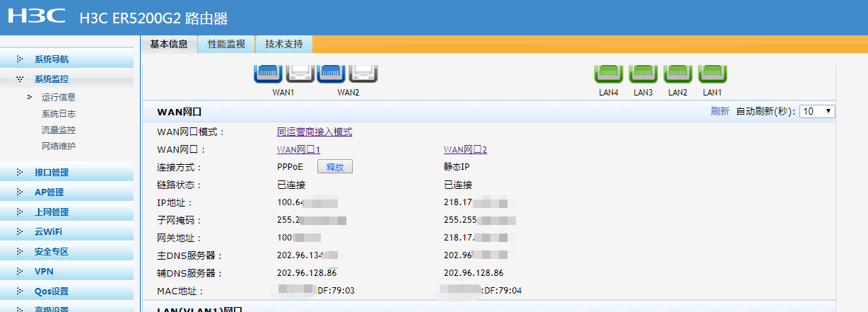Click the MAC address ending DF:79:04
The height and width of the screenshot is (312, 868).
coord(481,290)
